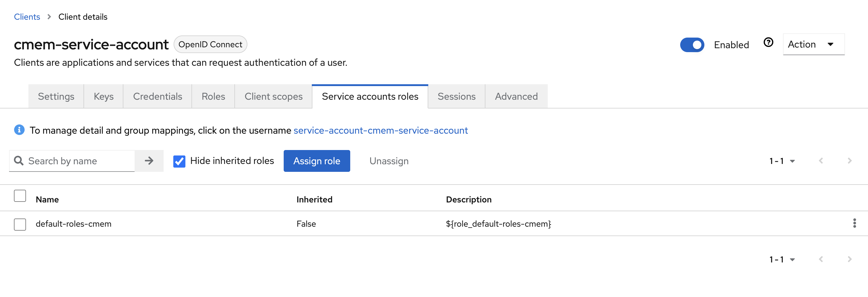Image resolution: width=868 pixels, height=297 pixels.
Task: Click the info icon next to mapping note
Action: point(19,130)
